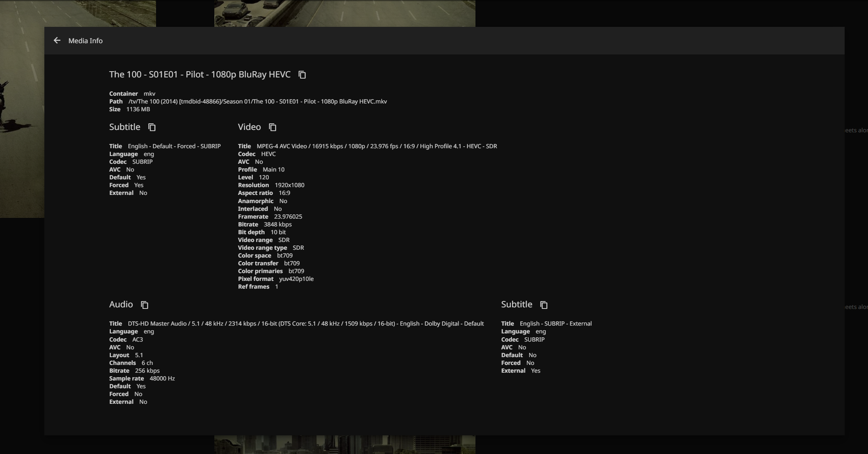Copy the Video stream info
Viewport: 868px width, 454px height.
coord(272,127)
